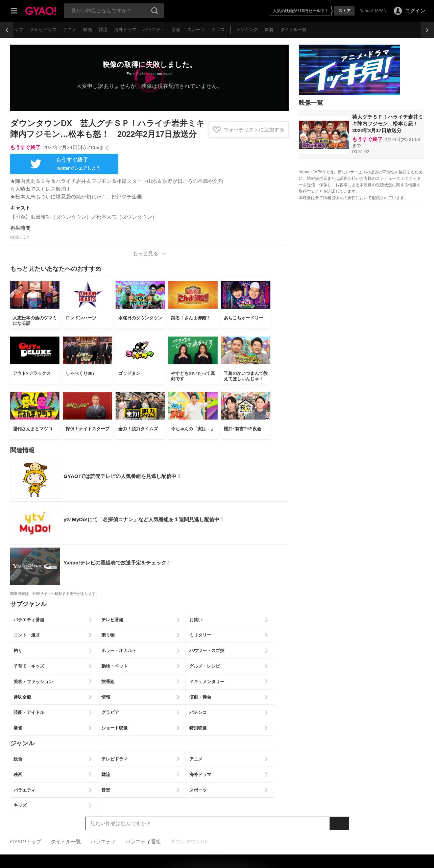This screenshot has width=434, height=868.
Task: Click the ytv MyDo! logo
Action: click(x=35, y=523)
